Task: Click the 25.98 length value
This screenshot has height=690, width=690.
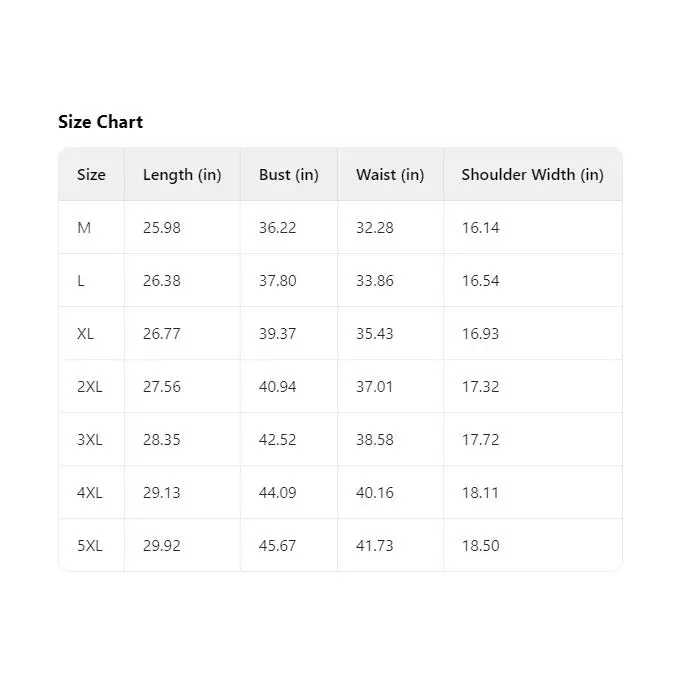Action: (161, 228)
